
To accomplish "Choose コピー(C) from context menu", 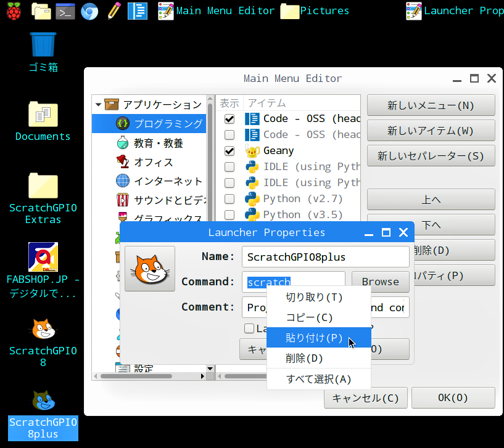I will pos(319,317).
